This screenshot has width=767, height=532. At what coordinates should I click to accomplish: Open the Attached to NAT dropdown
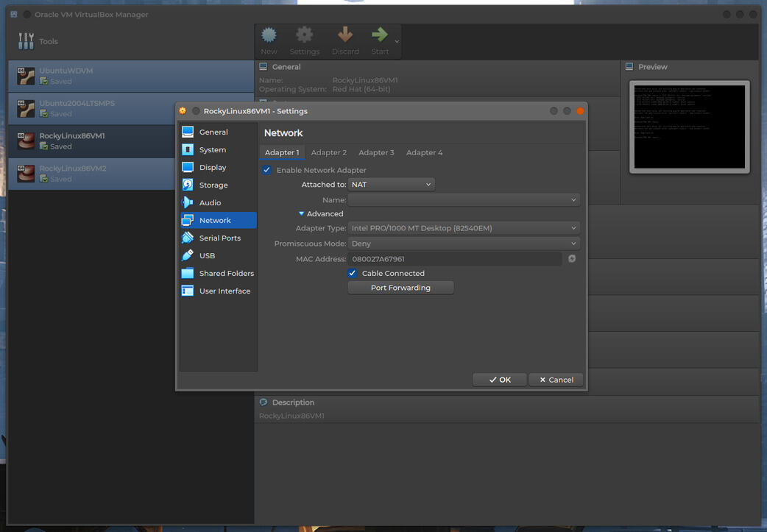(391, 185)
